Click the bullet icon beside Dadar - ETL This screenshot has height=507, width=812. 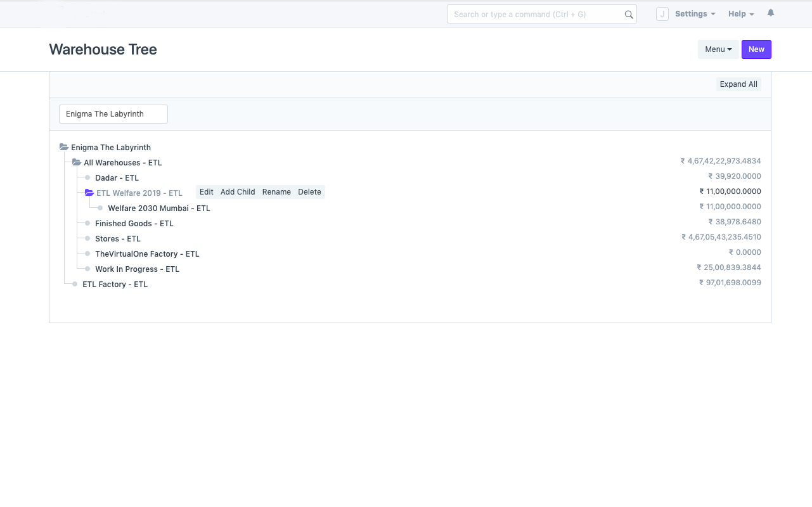click(88, 178)
